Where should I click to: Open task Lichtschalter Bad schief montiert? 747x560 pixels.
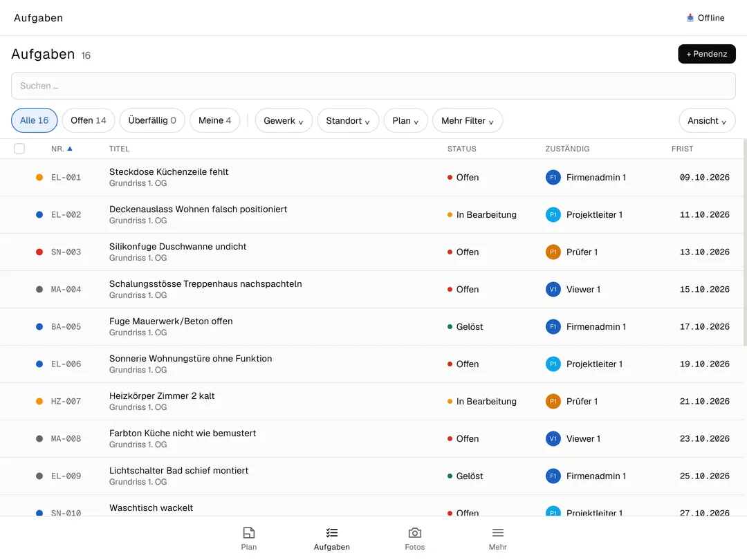[x=178, y=471]
